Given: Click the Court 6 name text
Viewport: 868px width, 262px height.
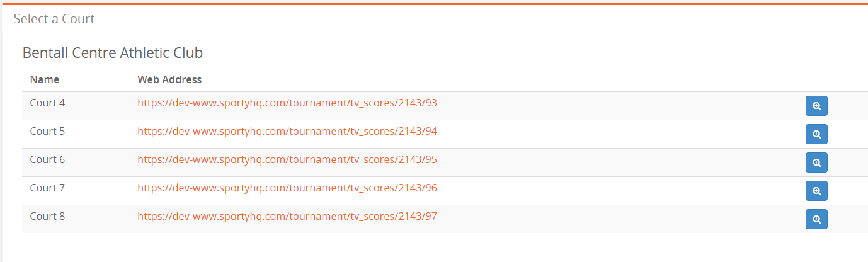Looking at the screenshot, I should coord(47,159).
